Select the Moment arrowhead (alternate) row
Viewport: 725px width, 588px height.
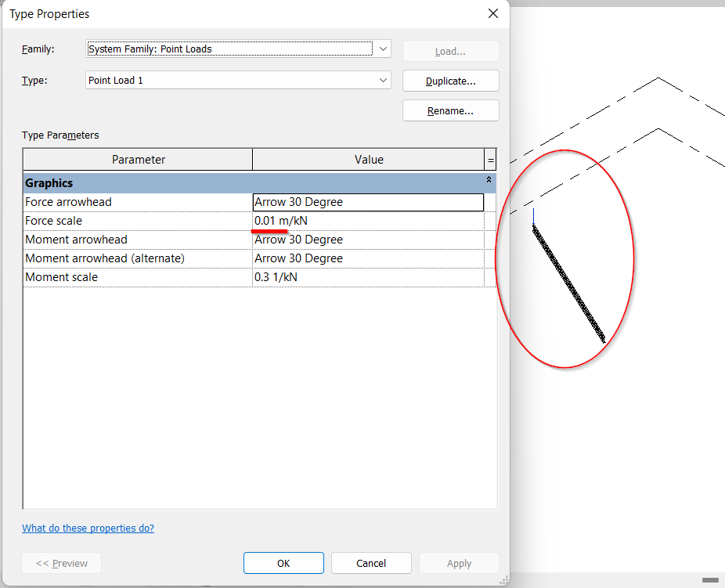pyautogui.click(x=138, y=258)
